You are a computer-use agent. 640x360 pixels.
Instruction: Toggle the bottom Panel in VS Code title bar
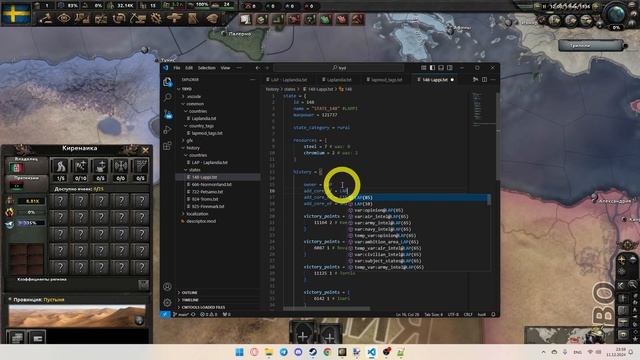[x=441, y=68]
